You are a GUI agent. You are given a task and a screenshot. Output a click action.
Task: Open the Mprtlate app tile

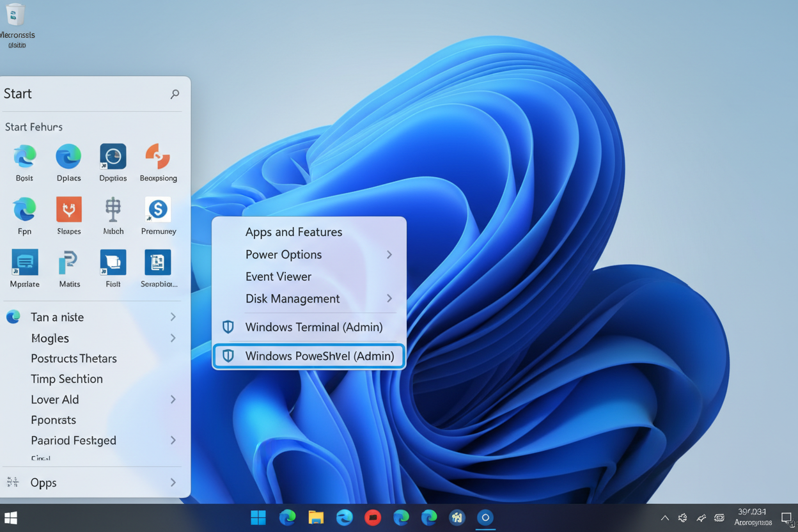tap(25, 263)
